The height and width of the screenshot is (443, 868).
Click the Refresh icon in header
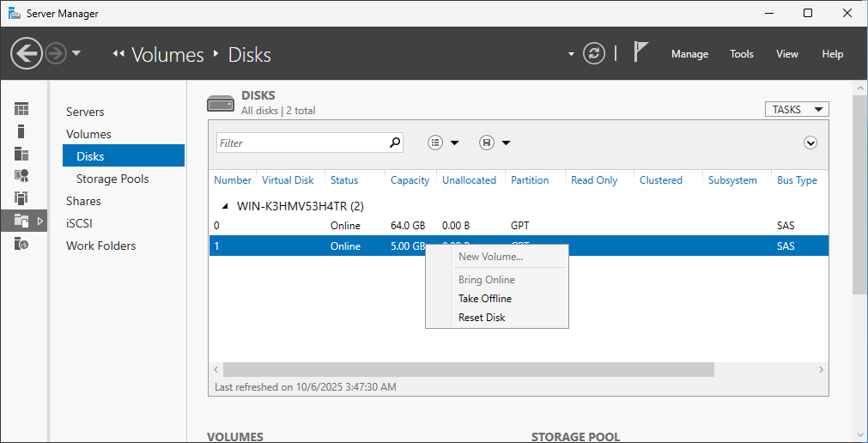click(594, 54)
